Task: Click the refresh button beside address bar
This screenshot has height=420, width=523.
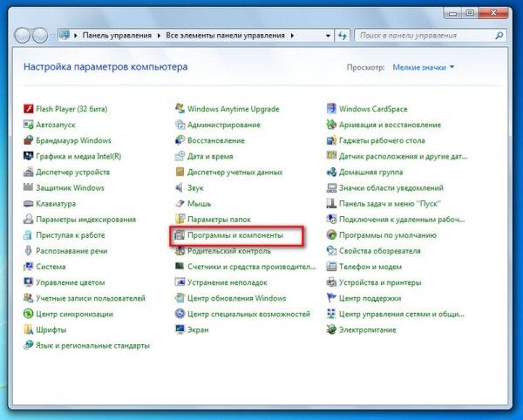Action: [x=343, y=36]
